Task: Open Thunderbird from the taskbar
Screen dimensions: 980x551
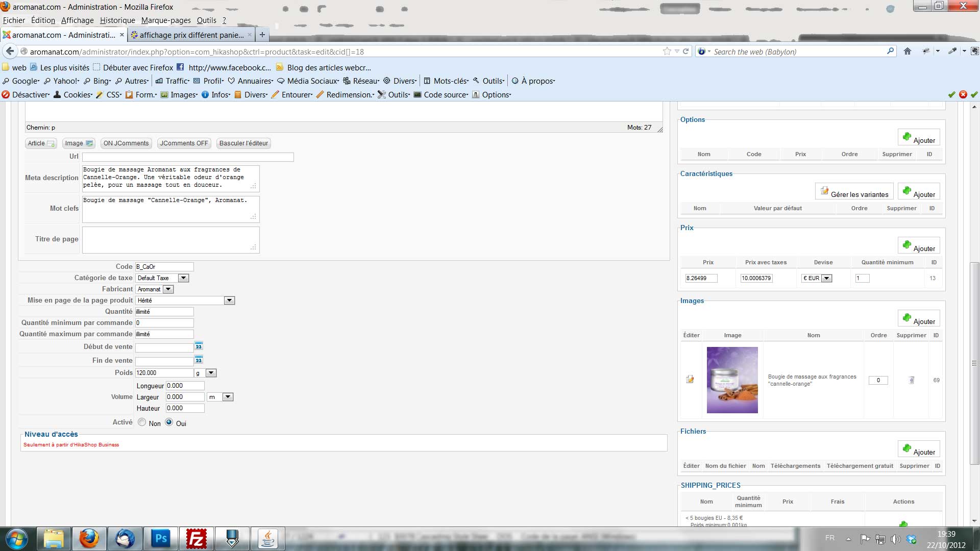Action: tap(125, 538)
